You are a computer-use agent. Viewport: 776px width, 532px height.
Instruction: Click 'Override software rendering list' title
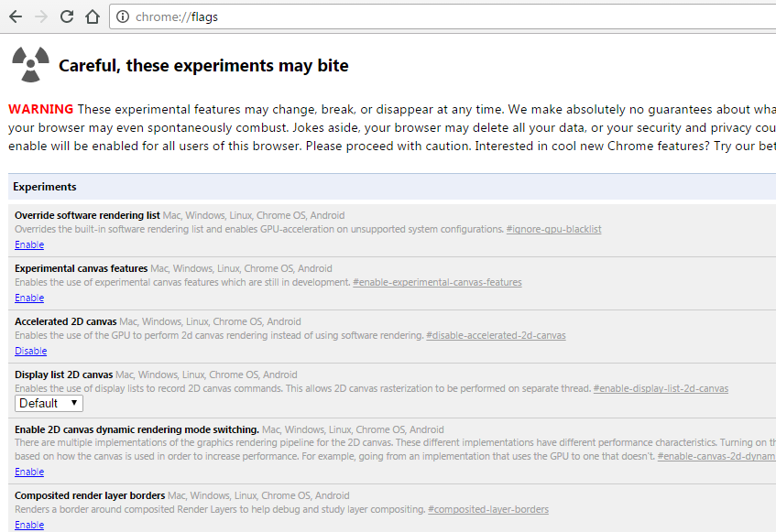point(87,215)
